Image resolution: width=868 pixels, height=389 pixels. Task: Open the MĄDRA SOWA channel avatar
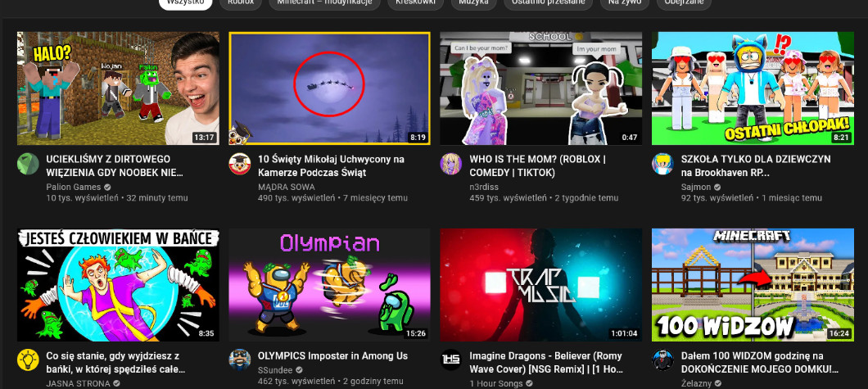(239, 162)
